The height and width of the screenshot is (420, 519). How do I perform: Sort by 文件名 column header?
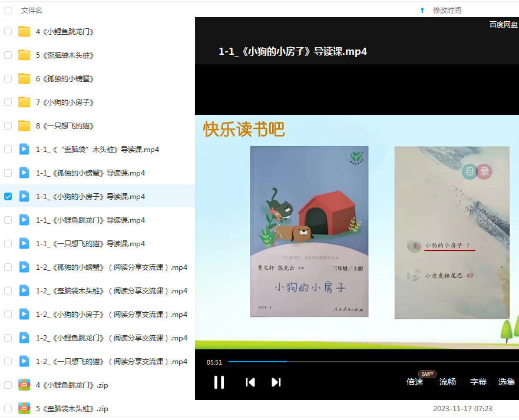pyautogui.click(x=31, y=10)
